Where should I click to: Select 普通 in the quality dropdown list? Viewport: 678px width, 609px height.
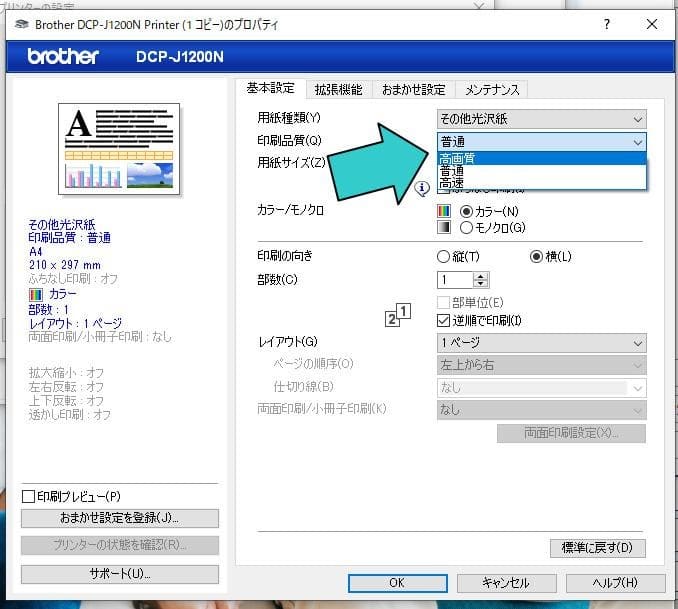(x=542, y=171)
